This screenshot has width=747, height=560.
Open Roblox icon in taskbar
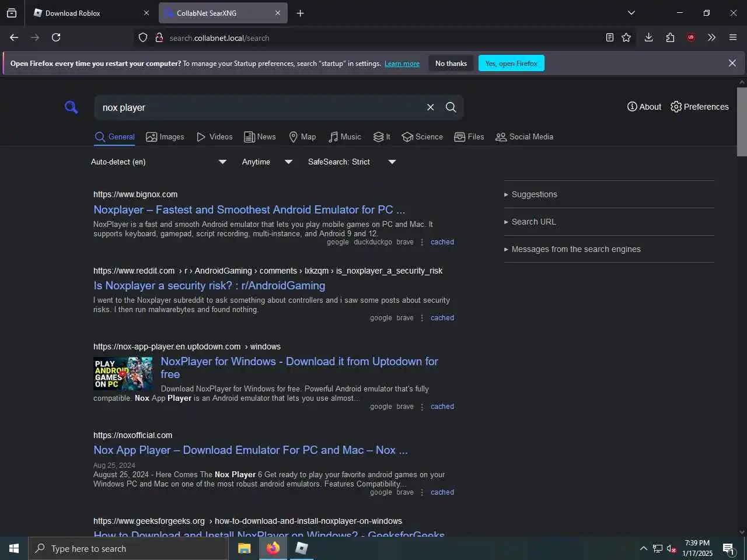point(302,548)
